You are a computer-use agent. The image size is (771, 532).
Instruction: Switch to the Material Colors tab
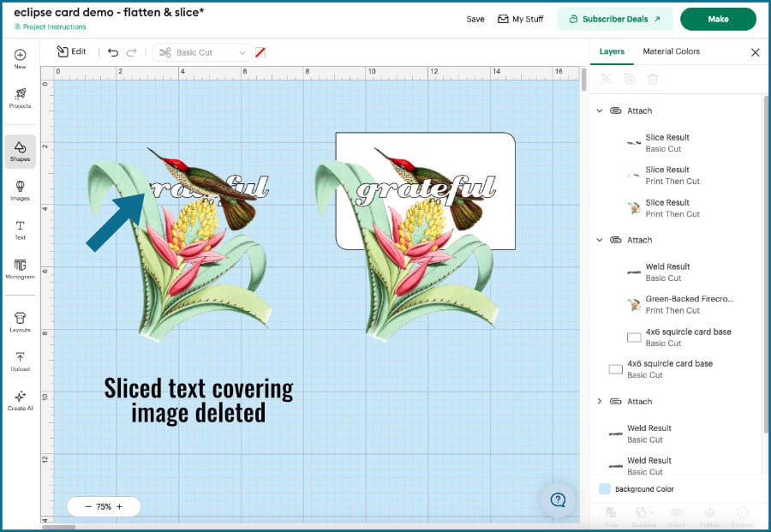(671, 51)
